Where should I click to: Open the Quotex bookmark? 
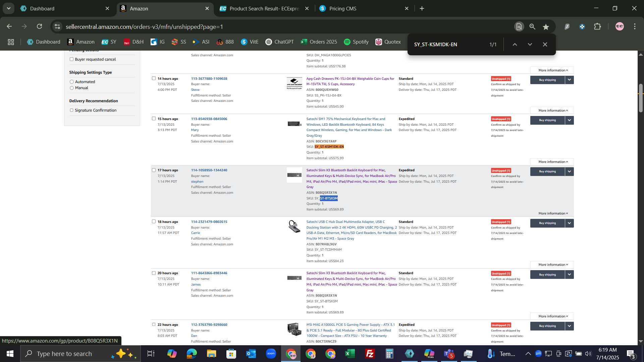pos(388,42)
